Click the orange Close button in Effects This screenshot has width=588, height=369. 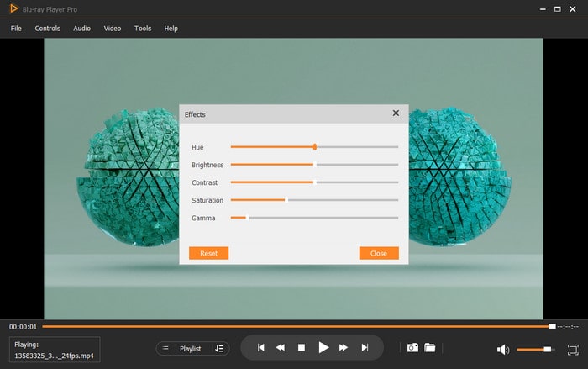(x=379, y=253)
